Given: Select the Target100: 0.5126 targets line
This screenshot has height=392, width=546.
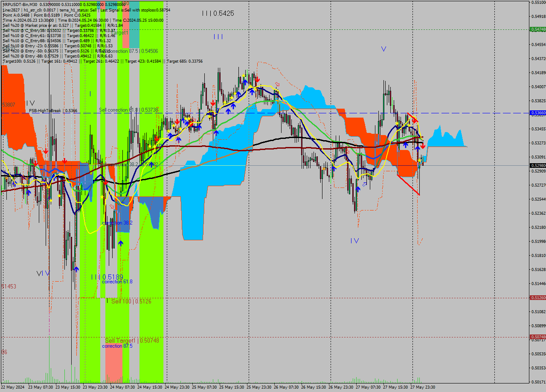Looking at the screenshot, I should [103, 61].
